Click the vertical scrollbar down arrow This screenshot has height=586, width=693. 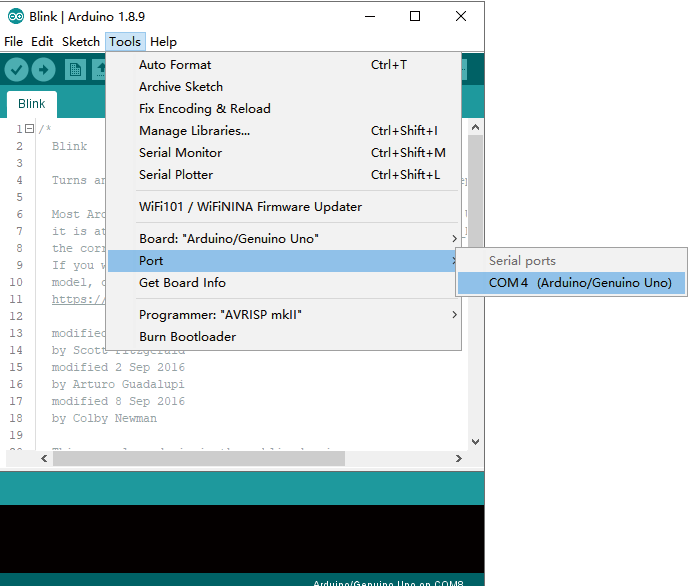(476, 441)
